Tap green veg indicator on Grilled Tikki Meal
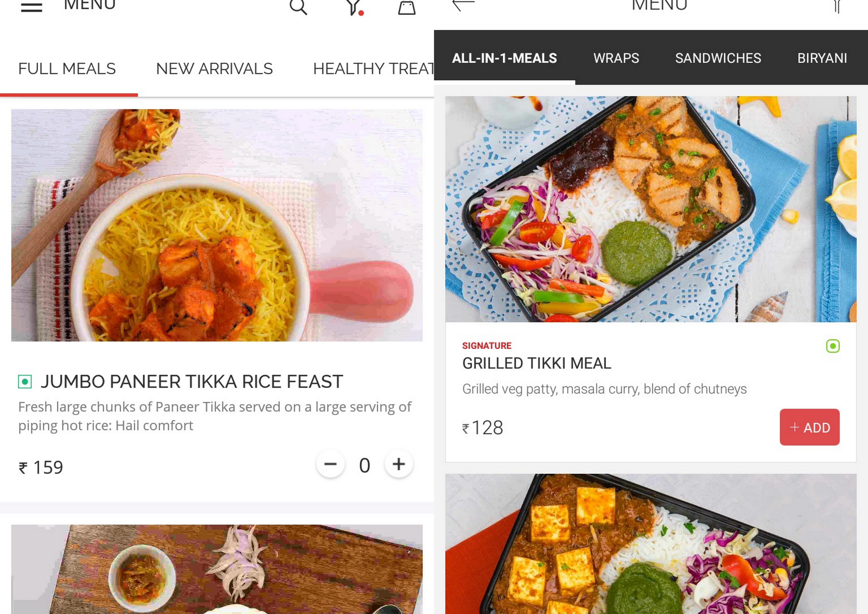Image resolution: width=868 pixels, height=614 pixels. [833, 346]
